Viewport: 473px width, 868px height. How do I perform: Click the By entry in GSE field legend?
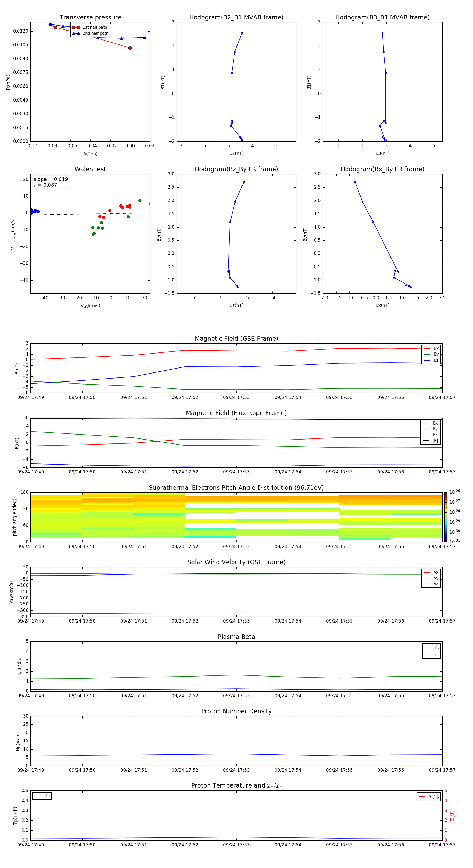pos(431,354)
